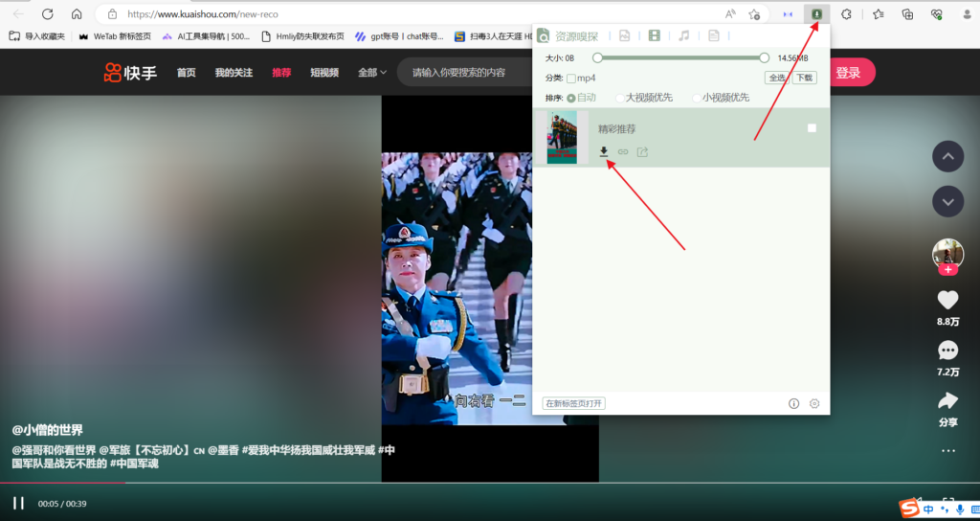980x521 pixels.
Task: Open the 首页 navigation tab
Action: click(187, 73)
